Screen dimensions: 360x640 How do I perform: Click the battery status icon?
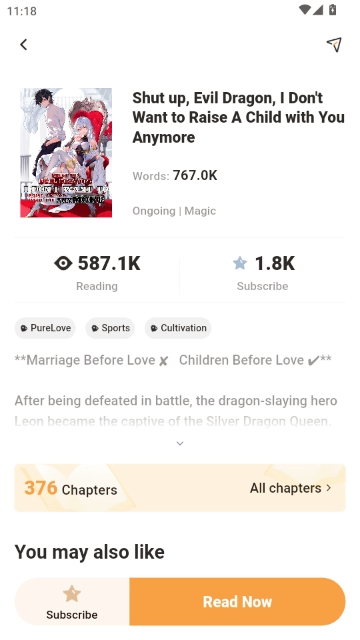tap(333, 9)
